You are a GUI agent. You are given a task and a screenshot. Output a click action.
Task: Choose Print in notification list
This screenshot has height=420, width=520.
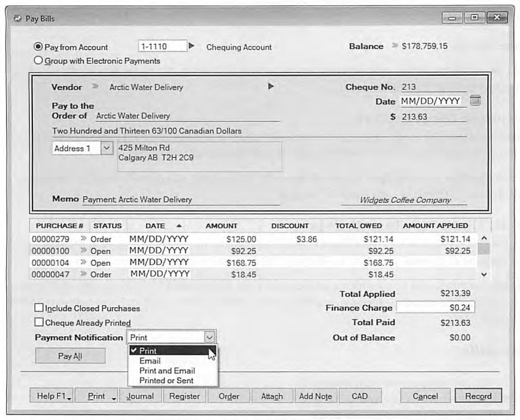click(173, 351)
